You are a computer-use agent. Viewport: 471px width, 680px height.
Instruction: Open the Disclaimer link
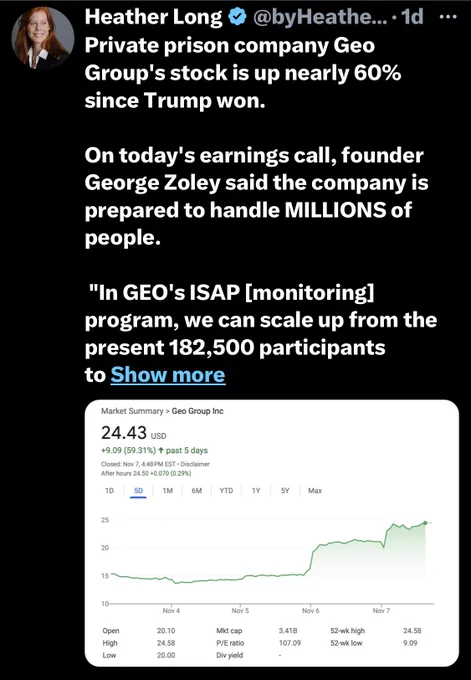coord(195,464)
